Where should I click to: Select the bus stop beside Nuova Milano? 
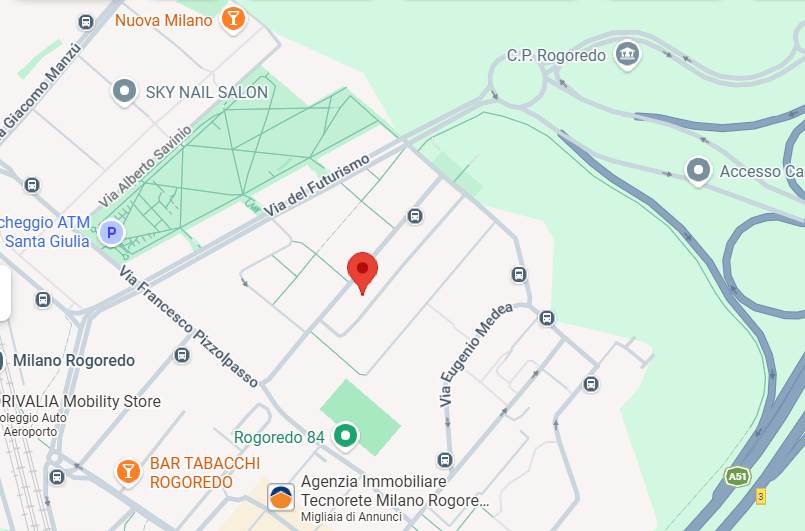86,22
